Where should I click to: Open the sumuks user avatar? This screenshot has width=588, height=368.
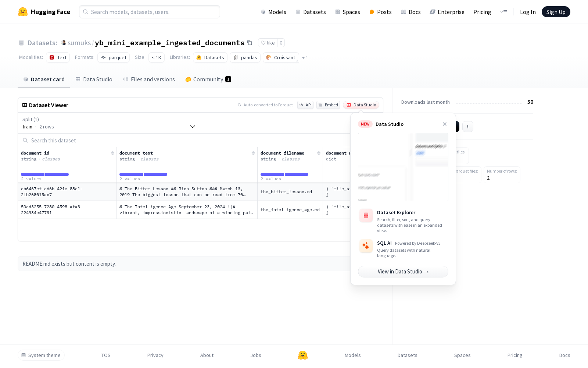click(64, 43)
